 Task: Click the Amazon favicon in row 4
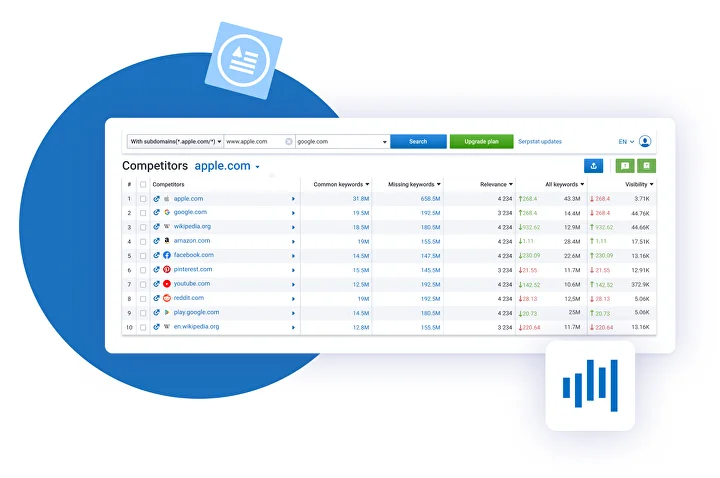[167, 241]
